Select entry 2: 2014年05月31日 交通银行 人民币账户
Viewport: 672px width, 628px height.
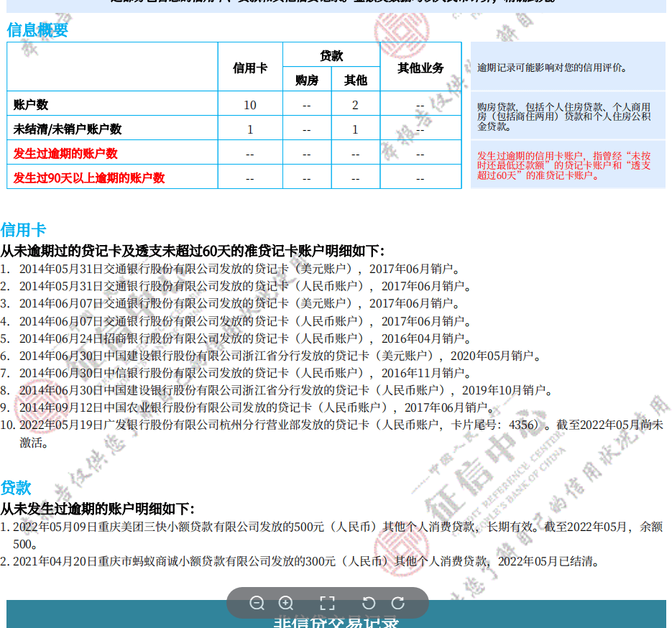pyautogui.click(x=236, y=286)
